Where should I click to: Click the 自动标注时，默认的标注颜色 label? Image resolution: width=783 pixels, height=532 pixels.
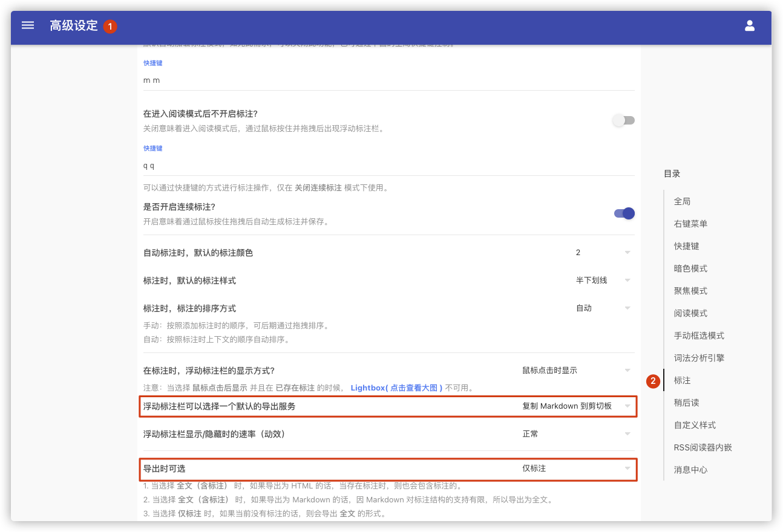(x=198, y=253)
